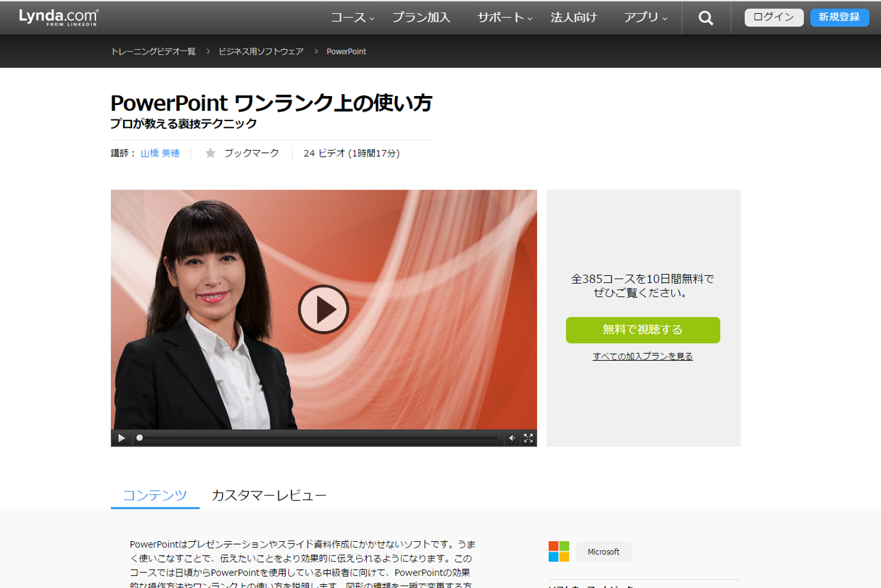Toggle the ブックマーク star icon
Screen dimensions: 881x588
pyautogui.click(x=210, y=154)
